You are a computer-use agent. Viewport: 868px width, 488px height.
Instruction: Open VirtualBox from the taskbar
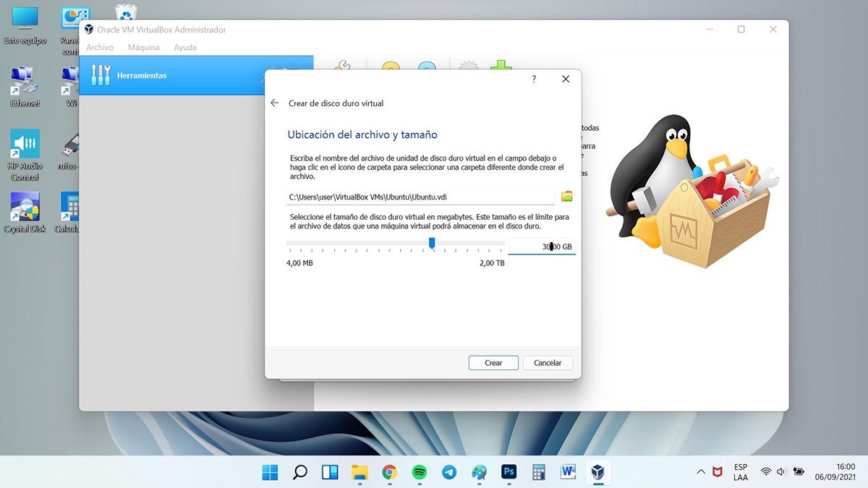597,472
